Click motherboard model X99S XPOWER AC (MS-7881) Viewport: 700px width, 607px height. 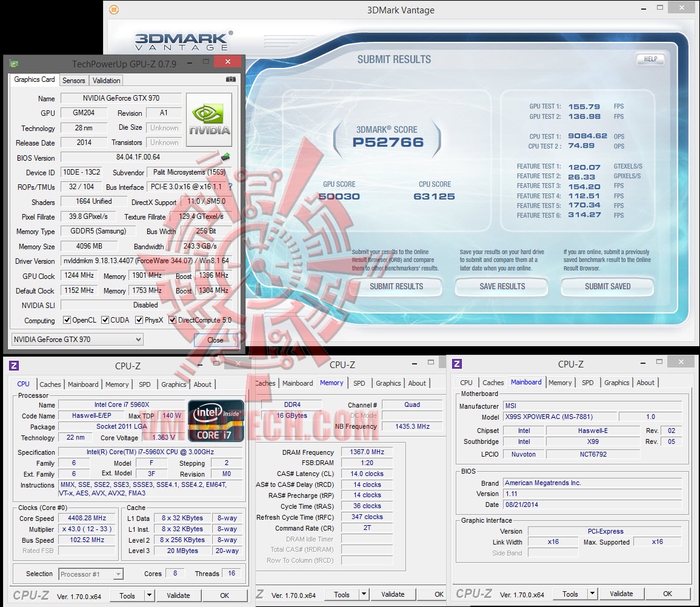pyautogui.click(x=560, y=417)
